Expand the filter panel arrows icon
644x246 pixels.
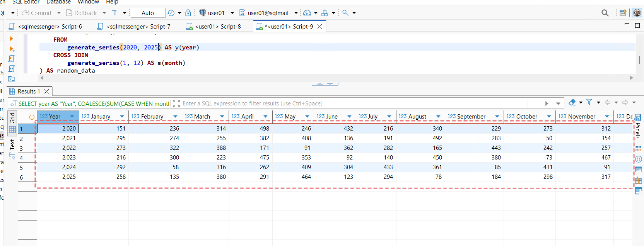176,103
